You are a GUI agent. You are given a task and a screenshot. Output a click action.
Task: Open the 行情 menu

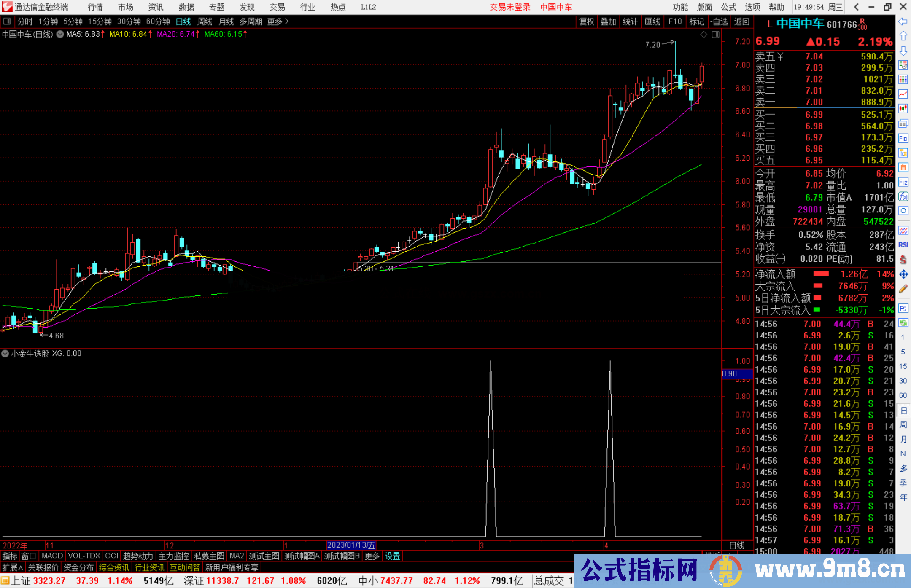coord(95,7)
